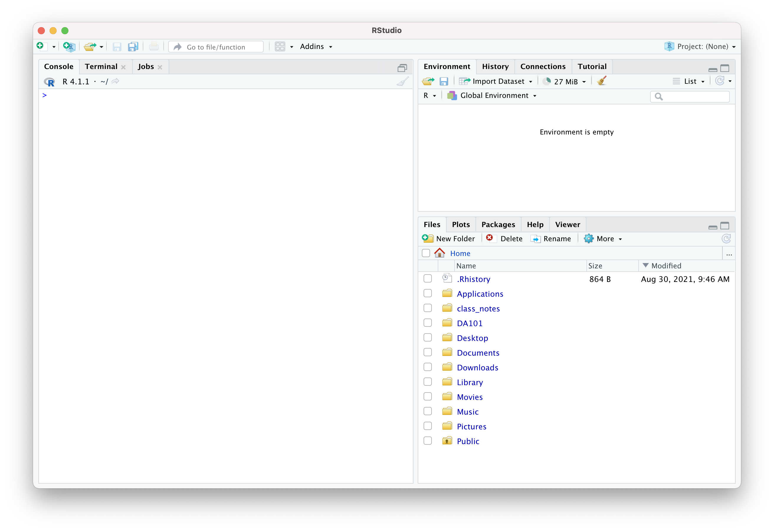Image resolution: width=774 pixels, height=532 pixels.
Task: Click the New Folder button
Action: click(x=449, y=239)
